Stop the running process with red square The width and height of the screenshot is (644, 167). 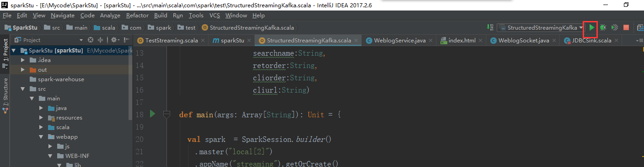tap(626, 28)
